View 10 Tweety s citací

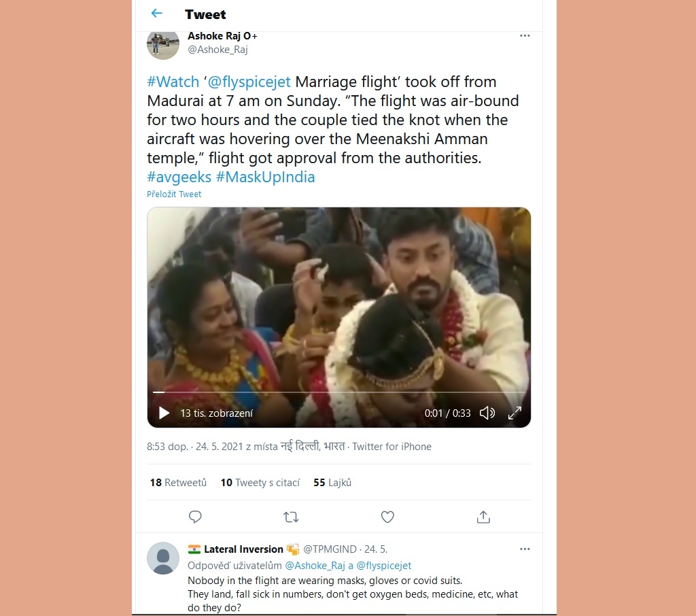260,482
